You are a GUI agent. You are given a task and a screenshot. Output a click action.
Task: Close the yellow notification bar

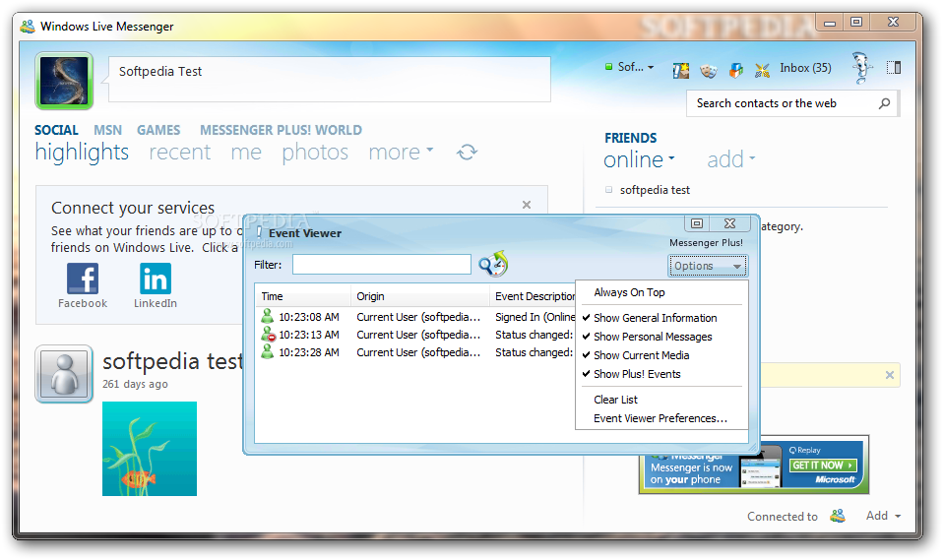890,375
